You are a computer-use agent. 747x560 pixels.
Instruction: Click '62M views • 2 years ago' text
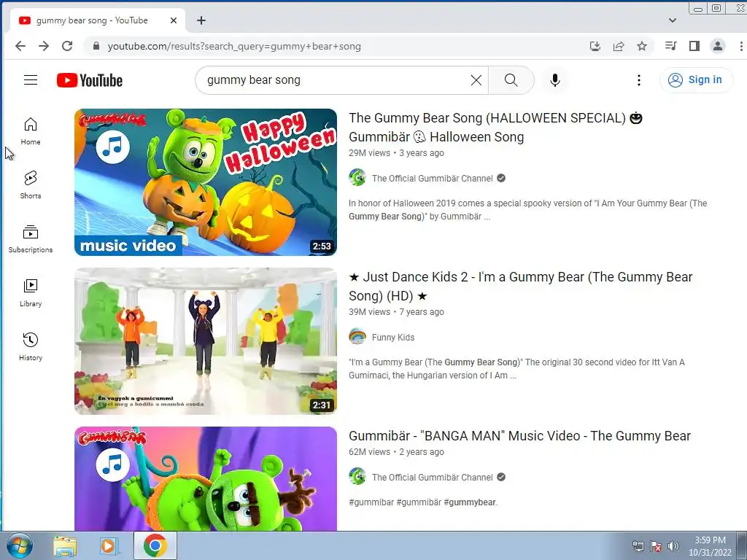point(396,452)
